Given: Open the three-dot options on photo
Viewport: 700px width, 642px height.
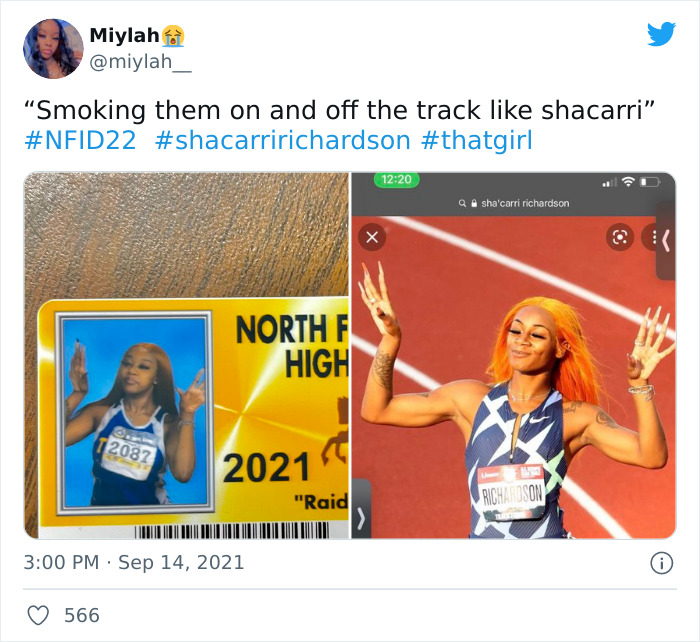Looking at the screenshot, I should pos(651,237).
